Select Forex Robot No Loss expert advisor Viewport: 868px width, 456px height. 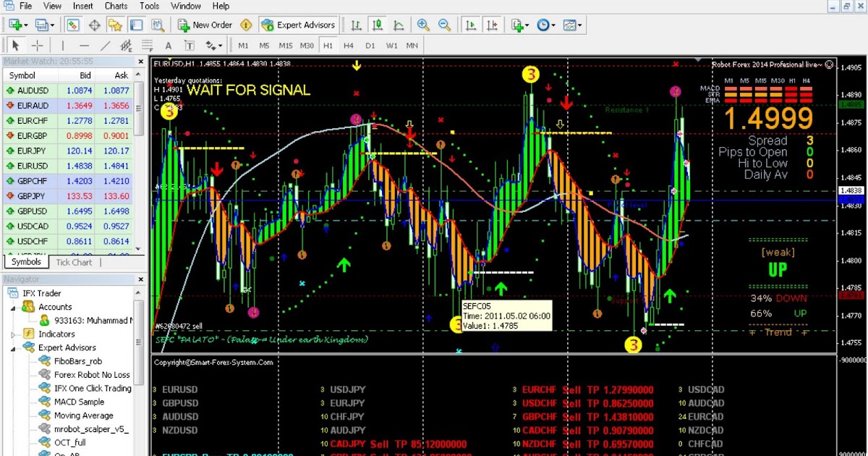click(92, 375)
